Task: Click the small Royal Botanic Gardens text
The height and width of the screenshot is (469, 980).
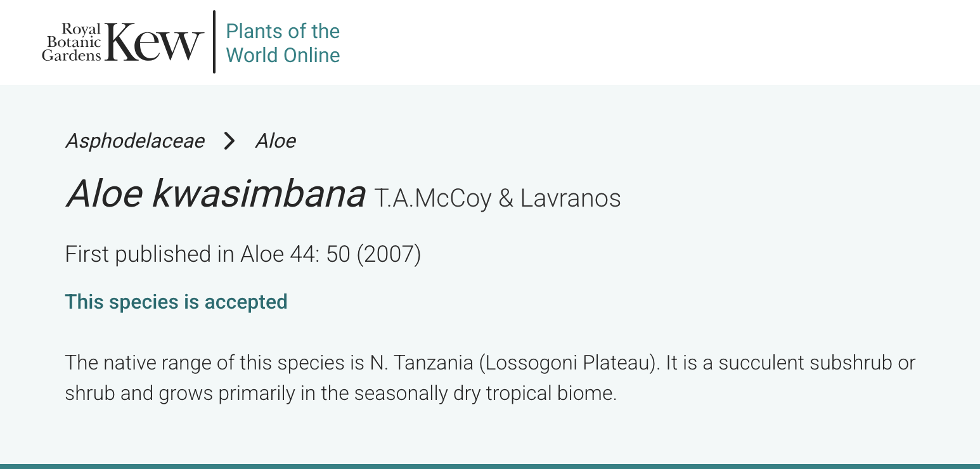Action: click(x=72, y=42)
